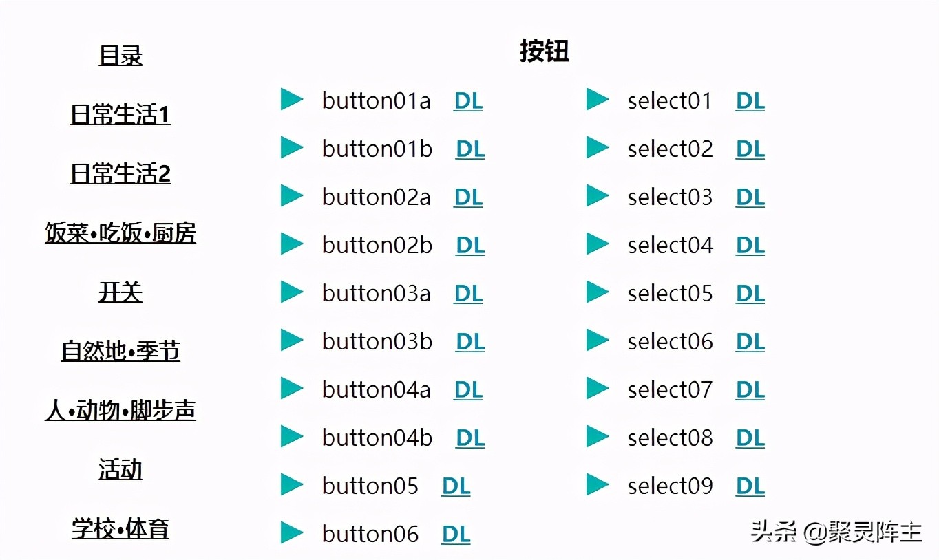Play the button01a sound preview
Viewport: 939px width, 560px height.
(292, 100)
